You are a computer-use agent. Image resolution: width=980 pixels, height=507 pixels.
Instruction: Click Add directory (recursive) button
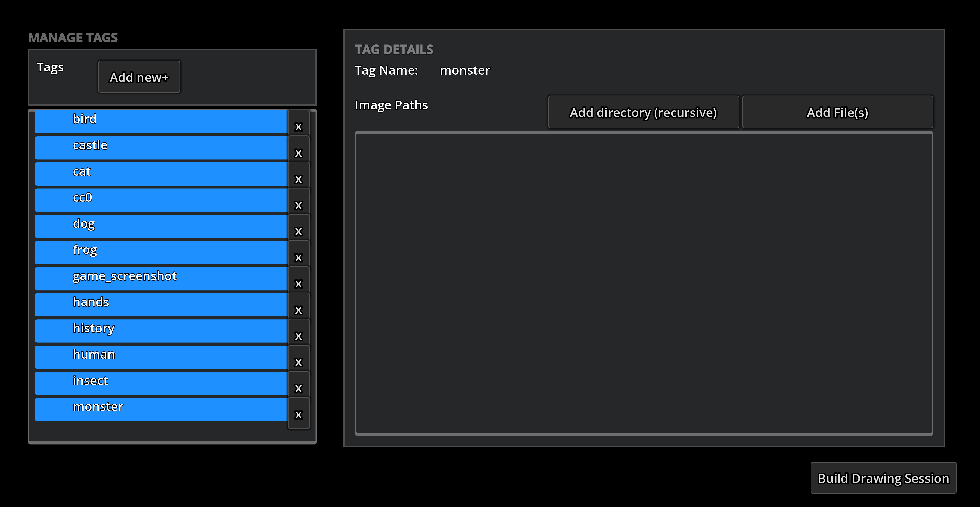(643, 112)
